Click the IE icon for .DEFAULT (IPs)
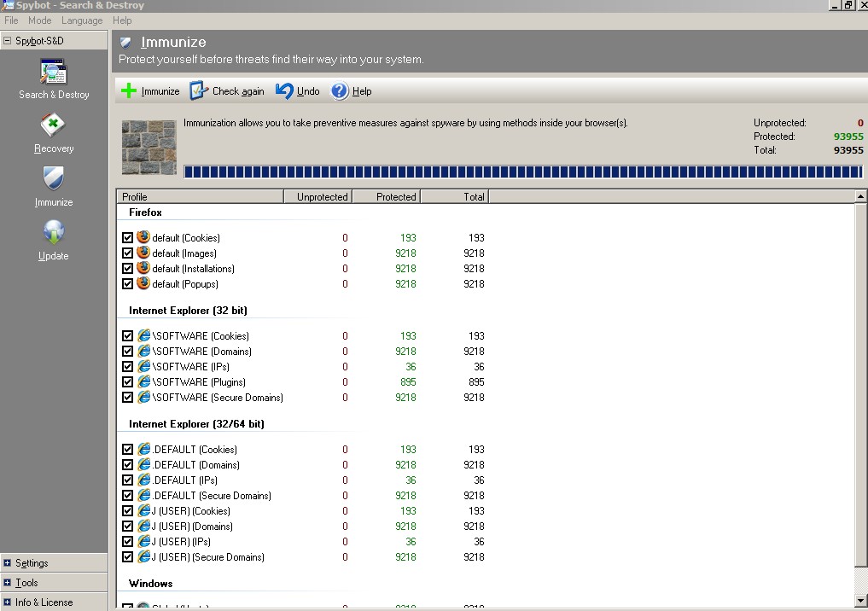The height and width of the screenshot is (611, 868). (144, 480)
